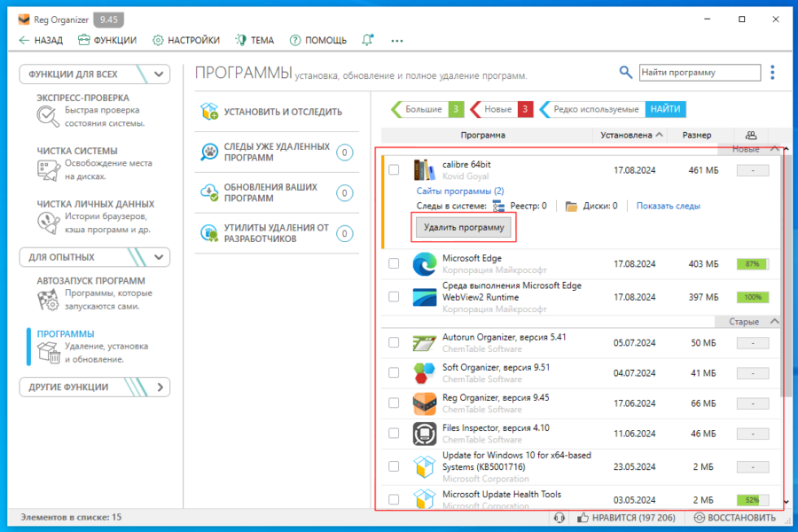Click the notification bell icon

pyautogui.click(x=367, y=40)
